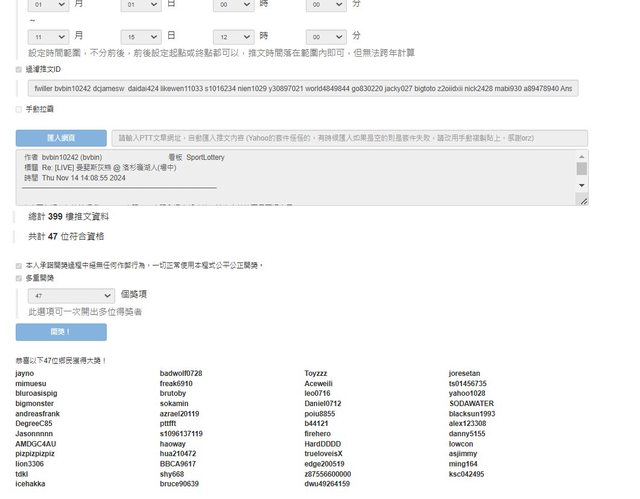Open the start month dropdown showing 01

coord(48,6)
